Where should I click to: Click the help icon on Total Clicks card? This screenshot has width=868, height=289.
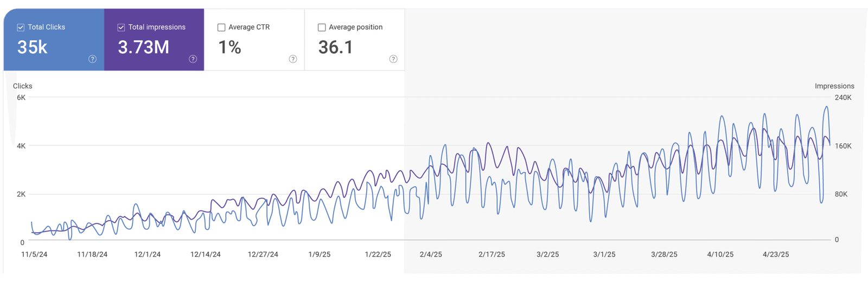92,59
